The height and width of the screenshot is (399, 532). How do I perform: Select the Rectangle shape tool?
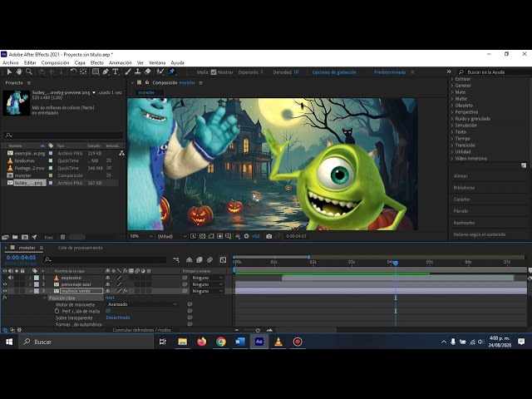[x=96, y=71]
